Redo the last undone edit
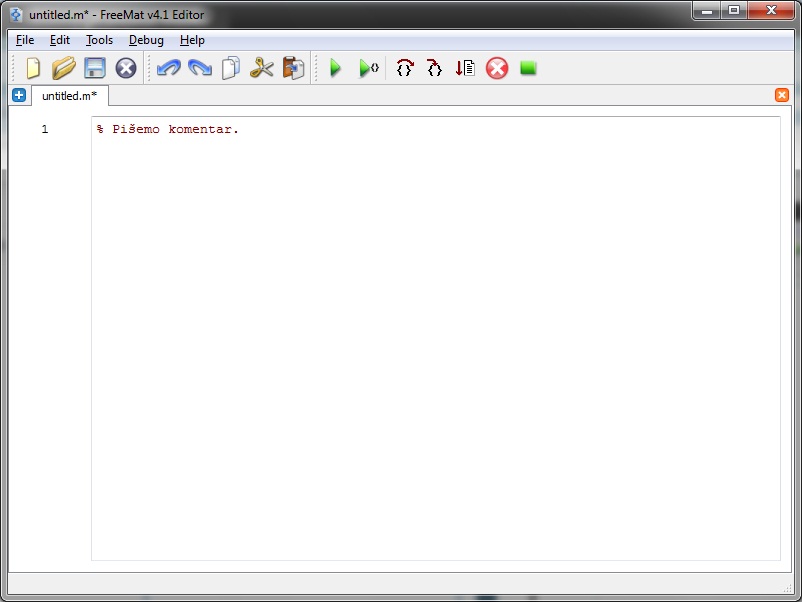The height and width of the screenshot is (602, 802). tap(200, 68)
